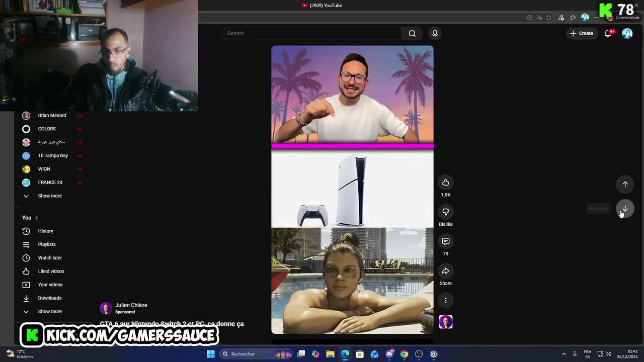Open Edge browser profile avatar
Viewport: 644px width, 362px height.
click(x=585, y=18)
